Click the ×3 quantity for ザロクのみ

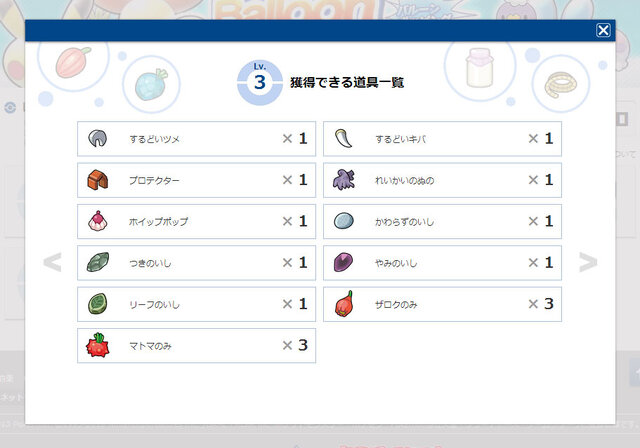point(541,304)
